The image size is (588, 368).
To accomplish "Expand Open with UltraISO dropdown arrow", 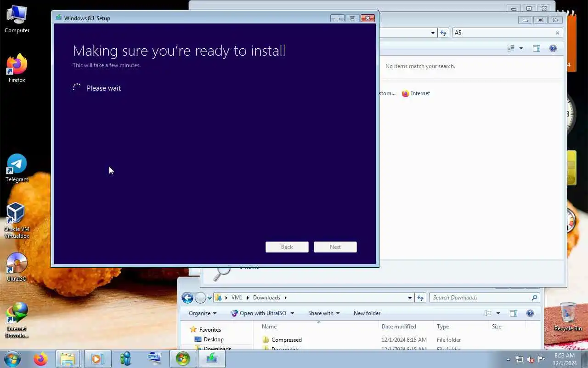I will tap(292, 313).
